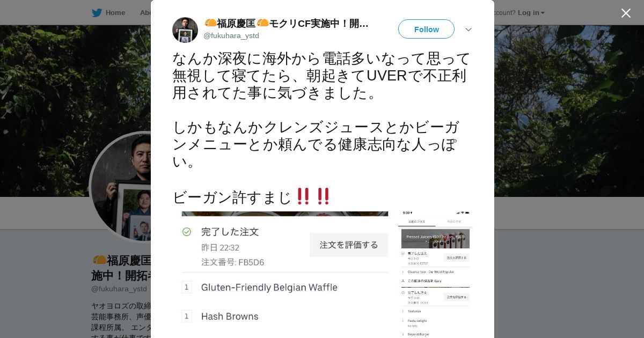Go to Home in top navigation
This screenshot has height=338, width=644.
tap(115, 13)
